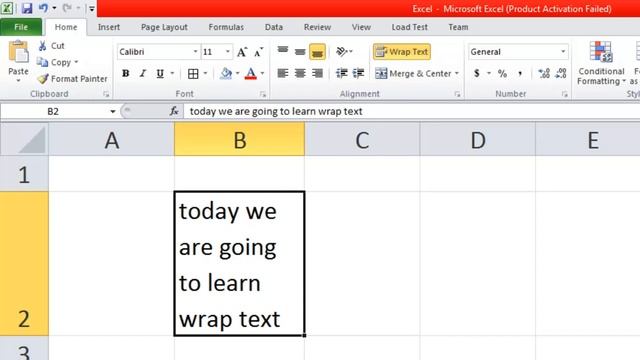
Task: Toggle Middle Align vertical alignment
Action: (x=300, y=51)
